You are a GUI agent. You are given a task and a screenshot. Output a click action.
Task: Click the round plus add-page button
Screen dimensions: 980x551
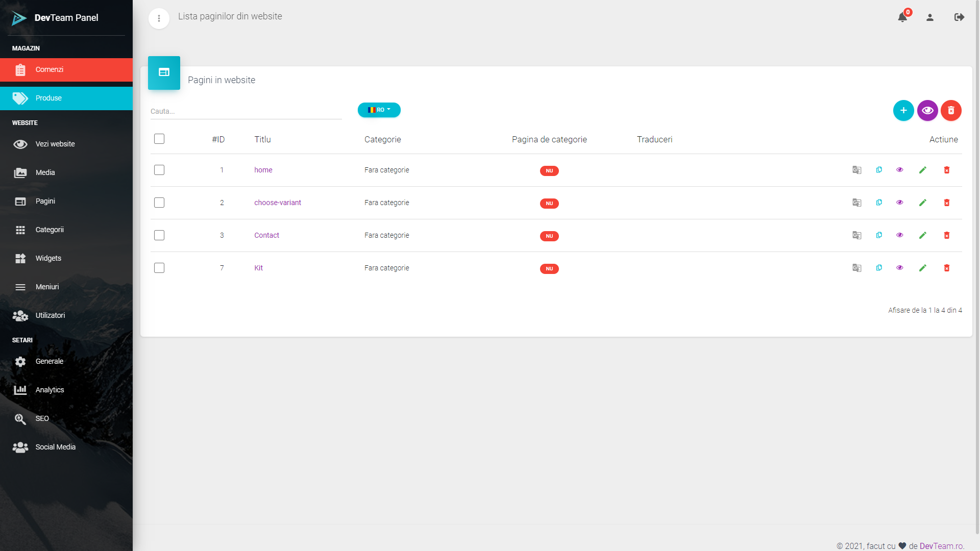[x=903, y=110]
